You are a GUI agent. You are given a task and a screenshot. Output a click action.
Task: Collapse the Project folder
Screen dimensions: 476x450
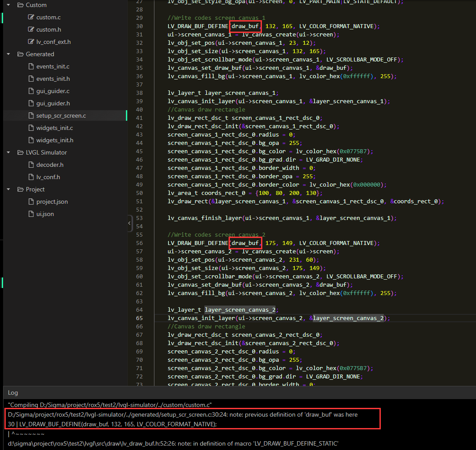coord(7,189)
